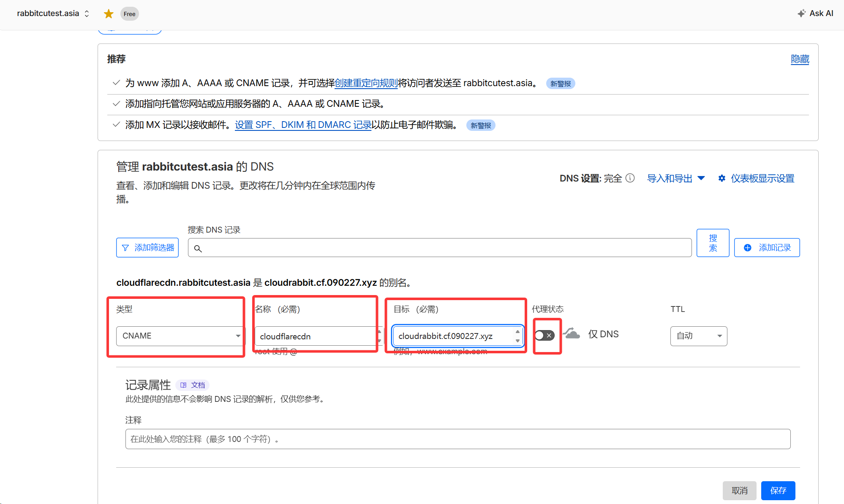The image size is (844, 504).
Task: Click the 搜索 search button
Action: click(x=713, y=243)
